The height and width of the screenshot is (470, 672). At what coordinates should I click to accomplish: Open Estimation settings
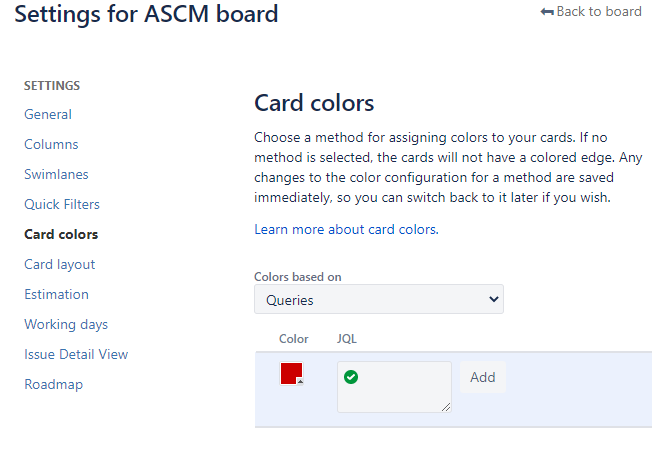57,294
